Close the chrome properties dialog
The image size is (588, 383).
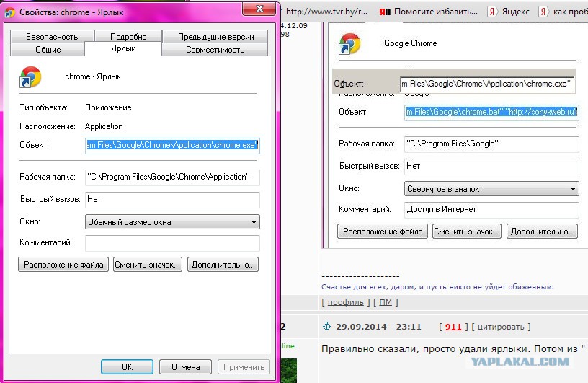[x=259, y=9]
